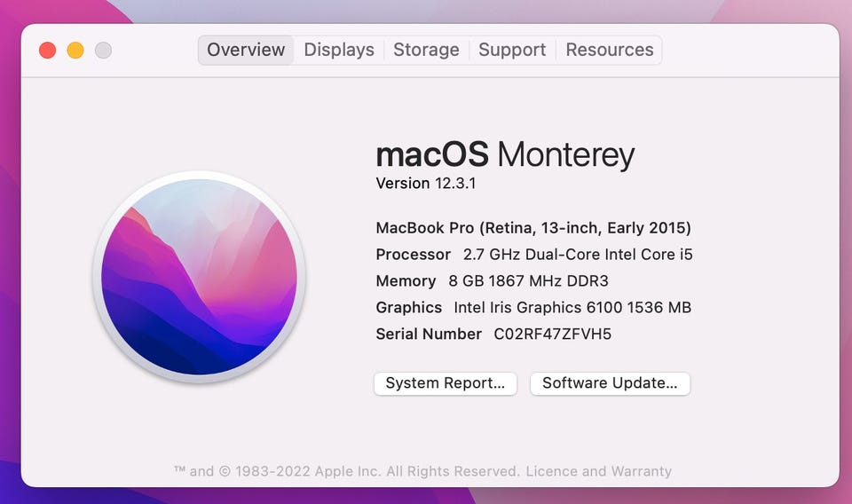The height and width of the screenshot is (504, 852).
Task: Launch Software Update
Action: coord(610,383)
